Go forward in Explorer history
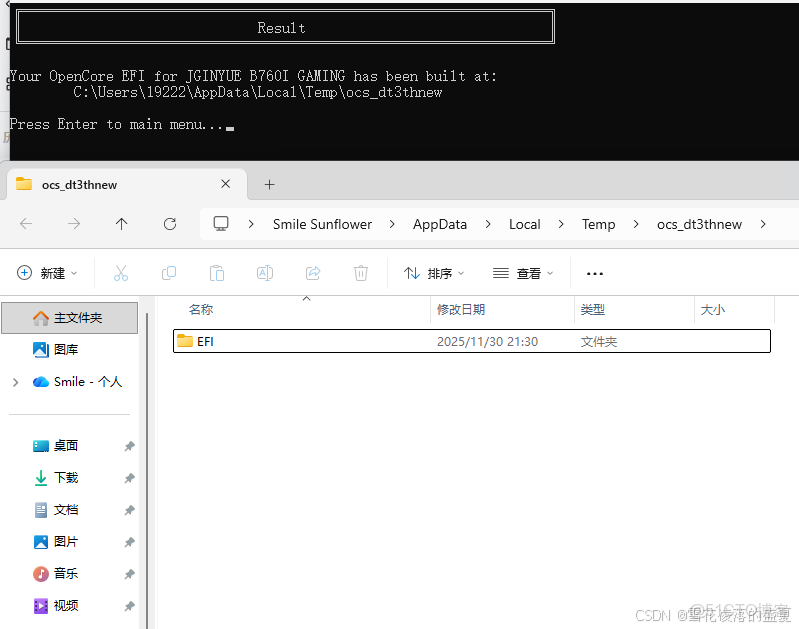This screenshot has height=629, width=799. coord(74,224)
